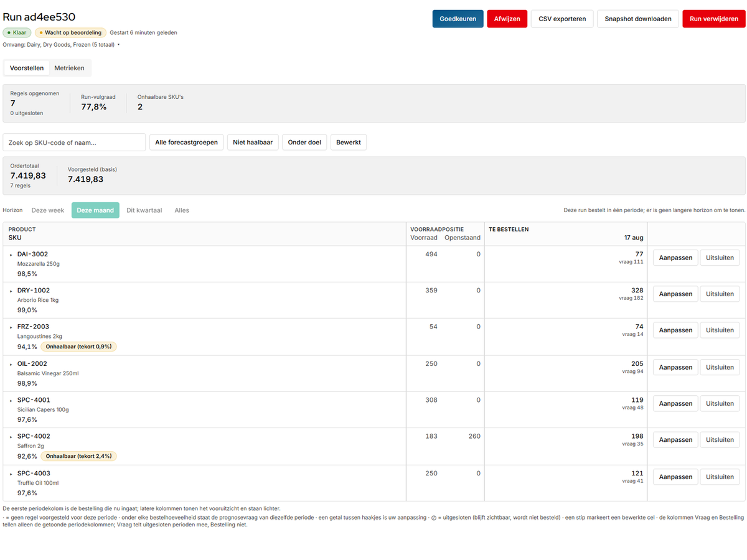Click Uitsluiten for Mozzarella 250g
This screenshot has height=560, width=747.
(x=720, y=258)
